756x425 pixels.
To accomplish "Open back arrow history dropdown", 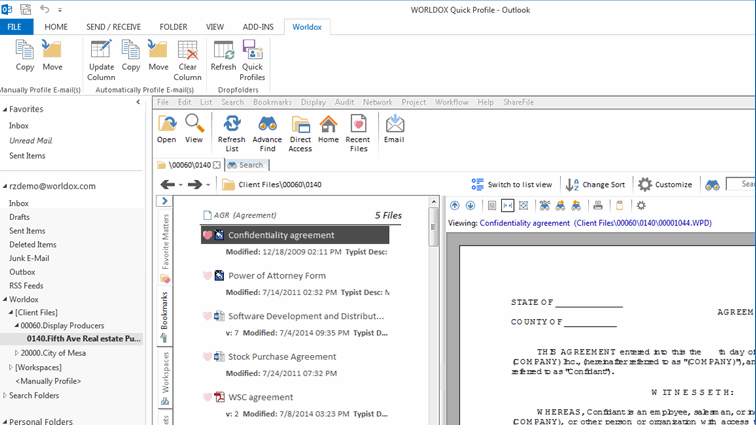I will click(181, 185).
